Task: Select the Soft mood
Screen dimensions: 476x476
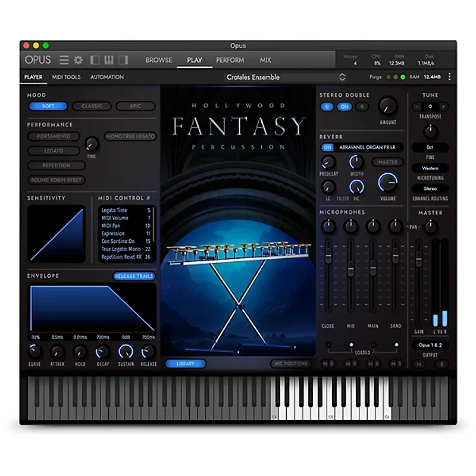Action: pyautogui.click(x=48, y=106)
